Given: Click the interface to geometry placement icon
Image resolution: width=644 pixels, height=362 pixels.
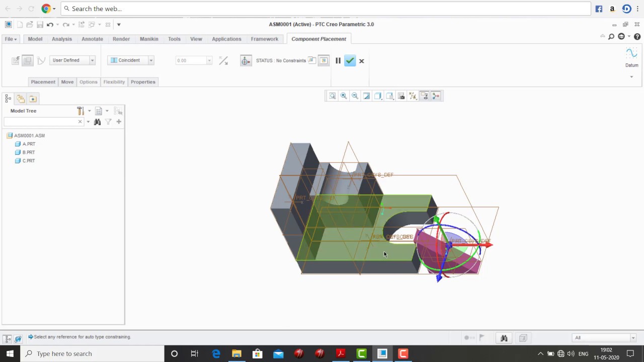Looking at the screenshot, I should coord(16,60).
